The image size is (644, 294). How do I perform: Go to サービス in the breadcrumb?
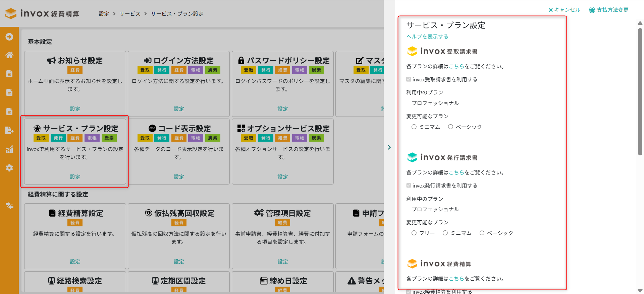130,14
